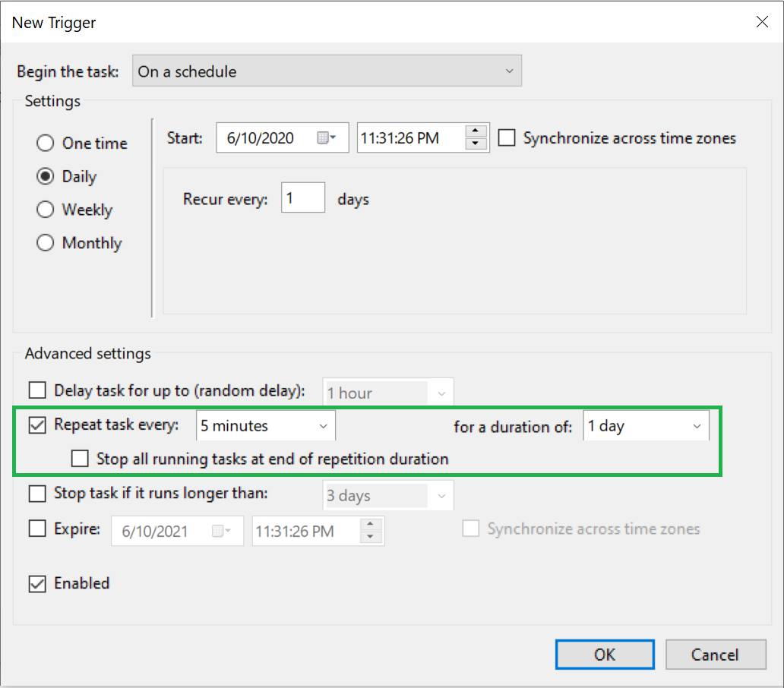
Task: Check Stop all running tasks at end
Action: (x=80, y=459)
